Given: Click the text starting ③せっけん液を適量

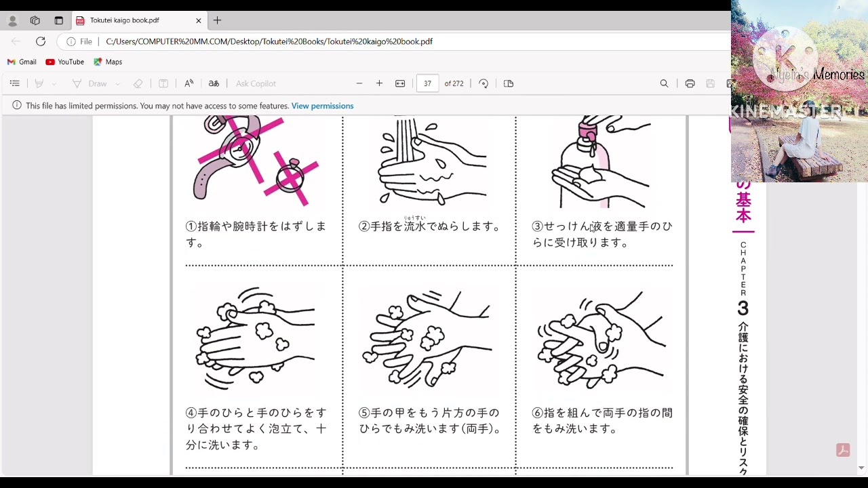Looking at the screenshot, I should 602,234.
